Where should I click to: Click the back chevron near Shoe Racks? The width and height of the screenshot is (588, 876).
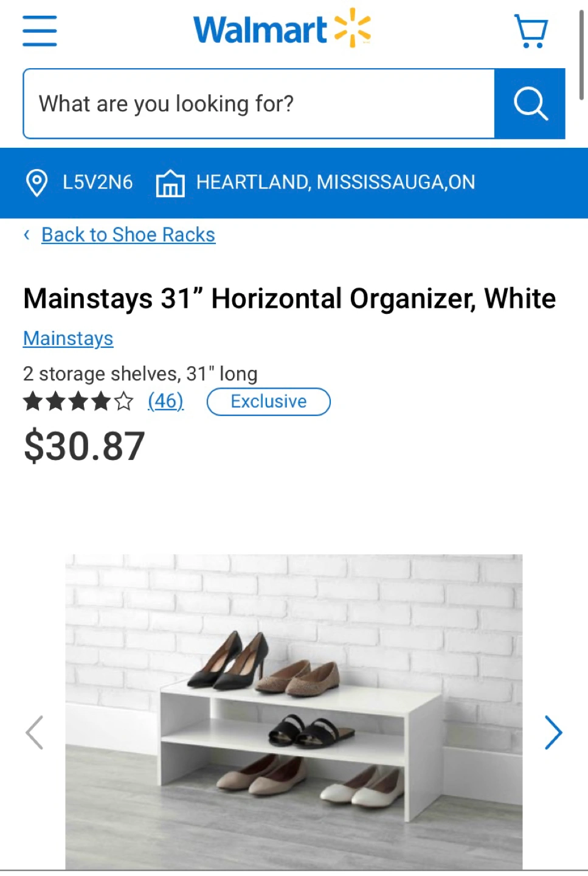pos(27,235)
